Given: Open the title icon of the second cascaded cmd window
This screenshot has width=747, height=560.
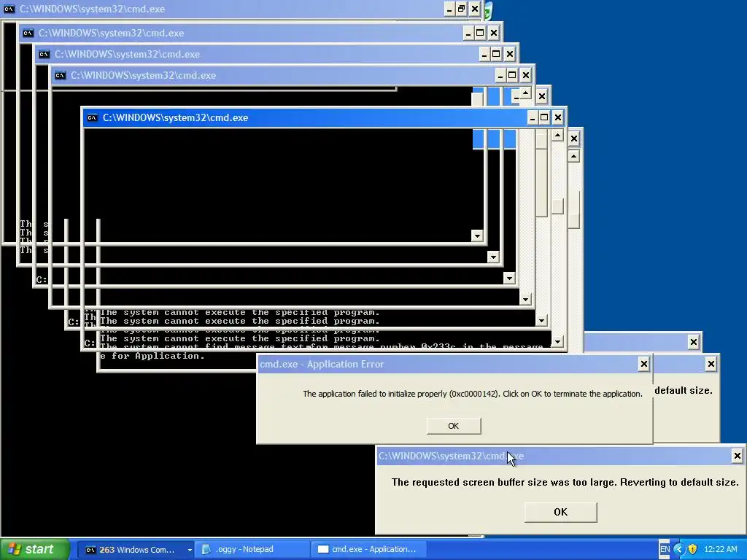Looking at the screenshot, I should click(28, 33).
